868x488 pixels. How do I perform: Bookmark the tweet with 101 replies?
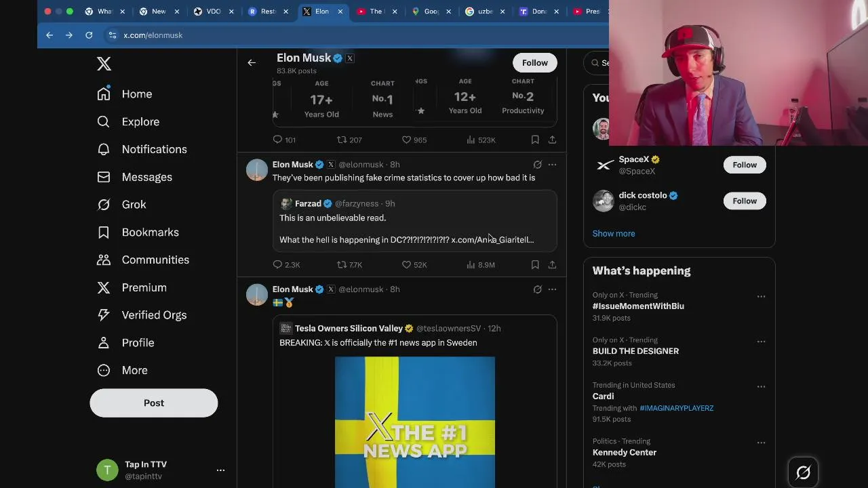click(x=535, y=140)
